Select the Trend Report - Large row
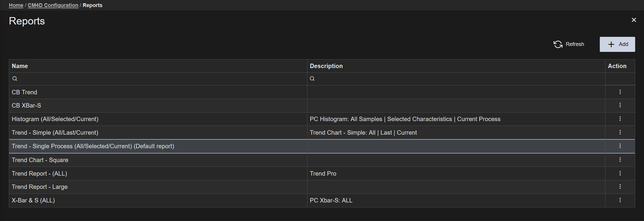Screen dimensions: 644x221 pyautogui.click(x=40, y=187)
